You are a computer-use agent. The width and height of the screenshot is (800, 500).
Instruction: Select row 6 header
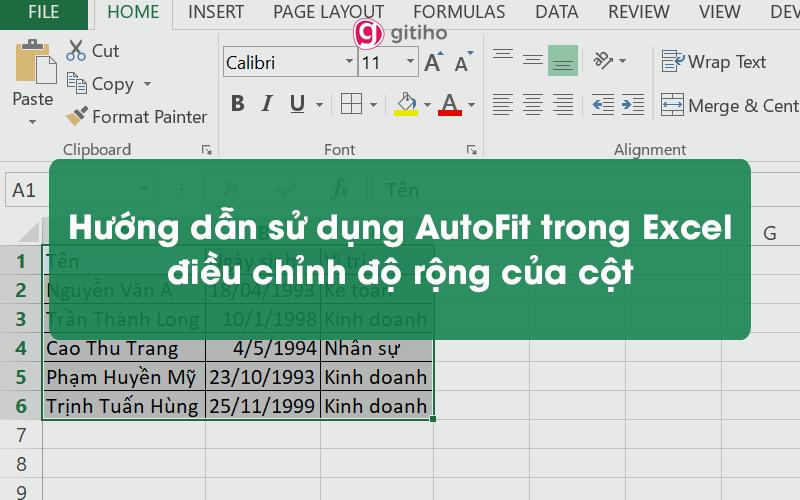[21, 406]
